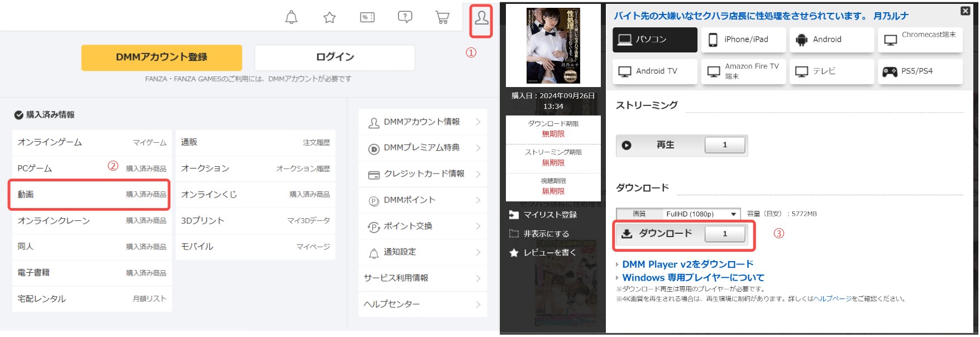980x337 pixels.
Task: Expand クレジットカード情報 chevron arrow
Action: (478, 174)
